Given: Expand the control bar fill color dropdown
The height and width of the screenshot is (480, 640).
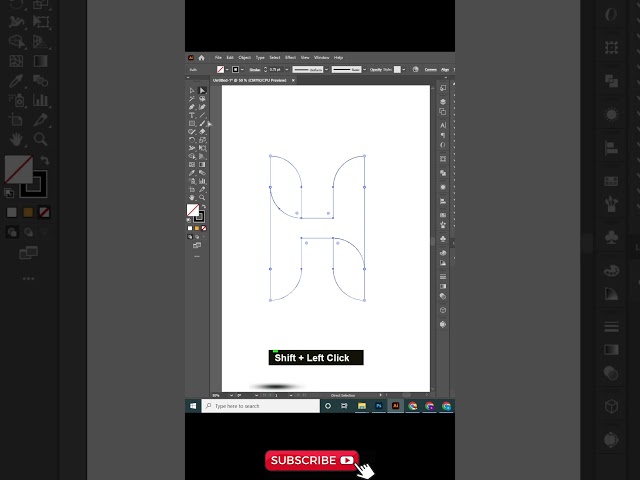Looking at the screenshot, I should pos(227,70).
